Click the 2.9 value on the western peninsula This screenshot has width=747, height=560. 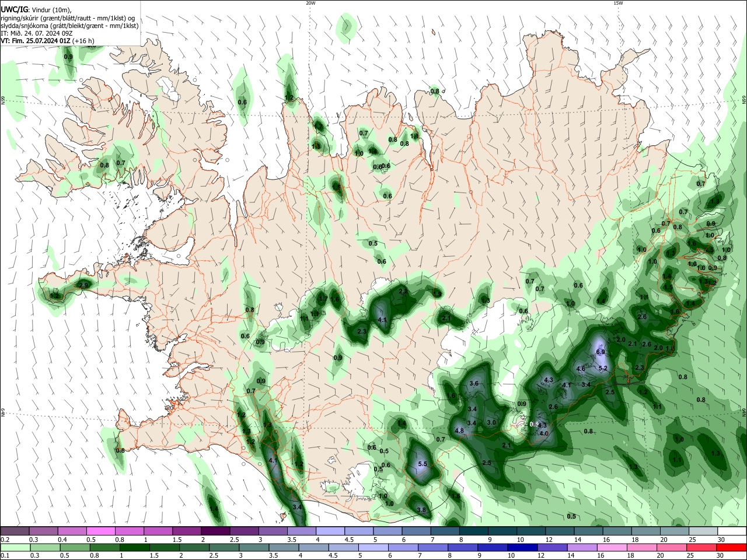tap(83, 285)
